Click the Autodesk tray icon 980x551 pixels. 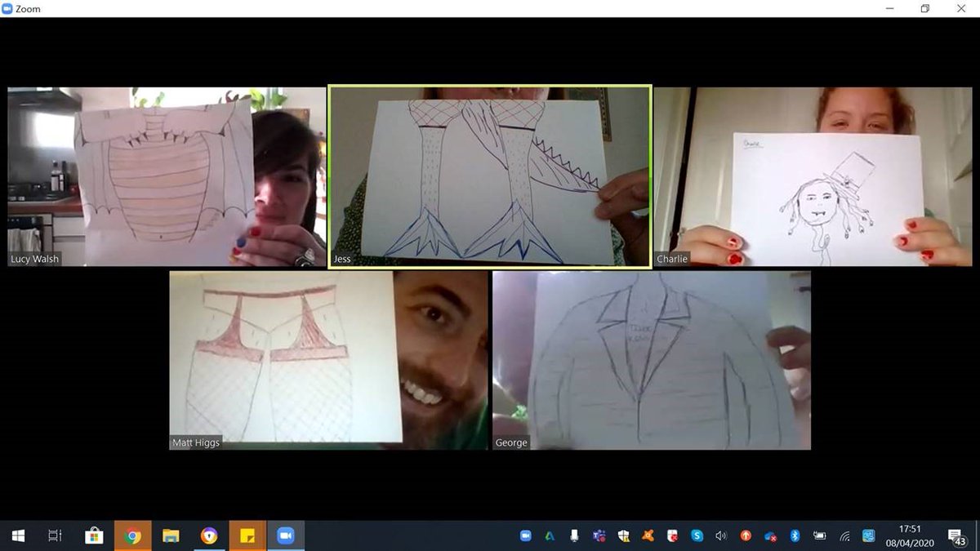550,536
